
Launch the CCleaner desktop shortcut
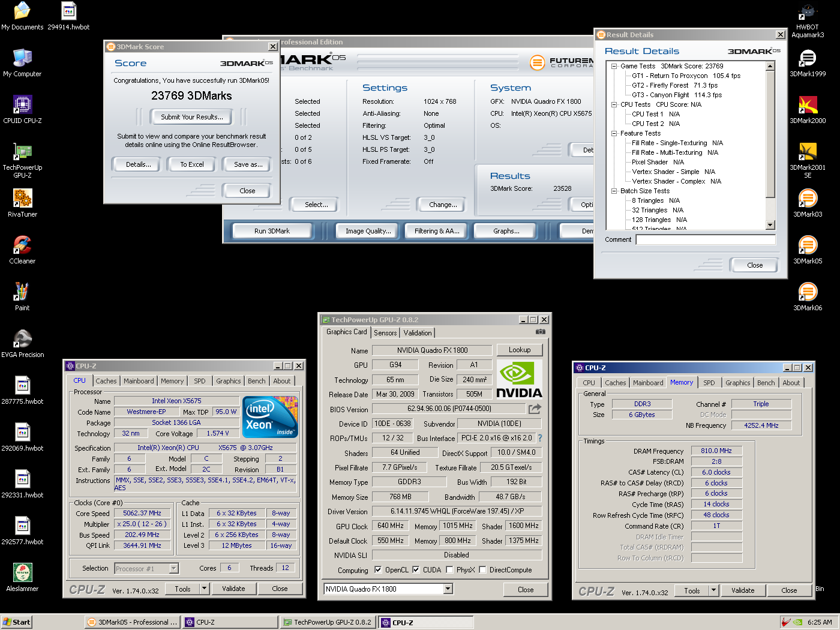click(x=22, y=250)
